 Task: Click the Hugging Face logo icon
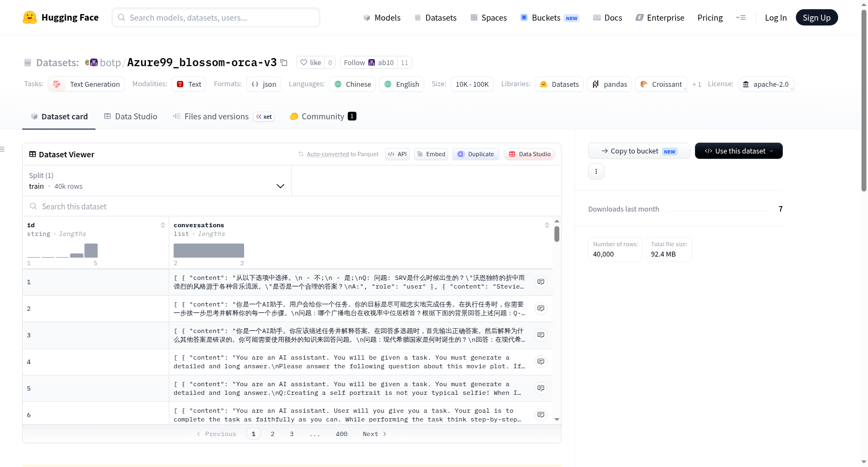click(30, 17)
